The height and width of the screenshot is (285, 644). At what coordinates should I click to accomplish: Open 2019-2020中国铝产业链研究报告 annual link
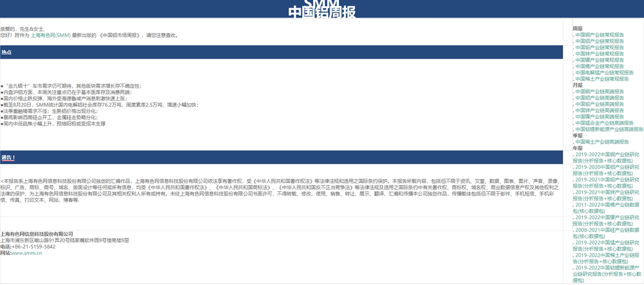tap(606, 170)
